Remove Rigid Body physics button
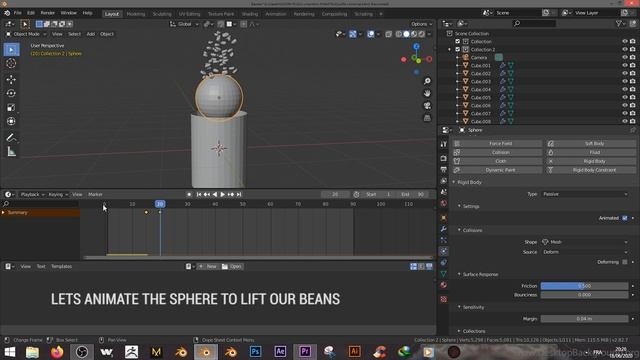This screenshot has width=640, height=360. pyautogui.click(x=591, y=161)
